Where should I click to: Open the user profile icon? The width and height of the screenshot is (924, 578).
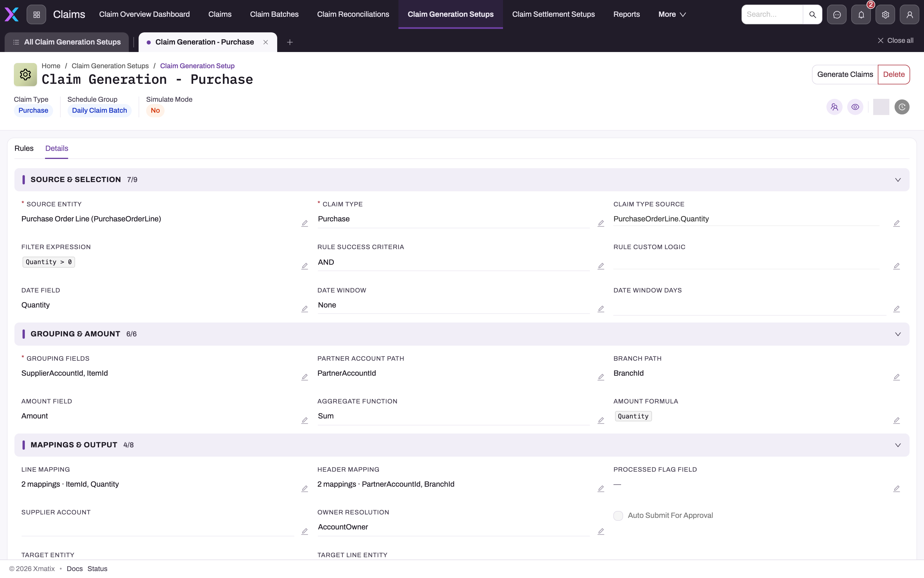[910, 14]
